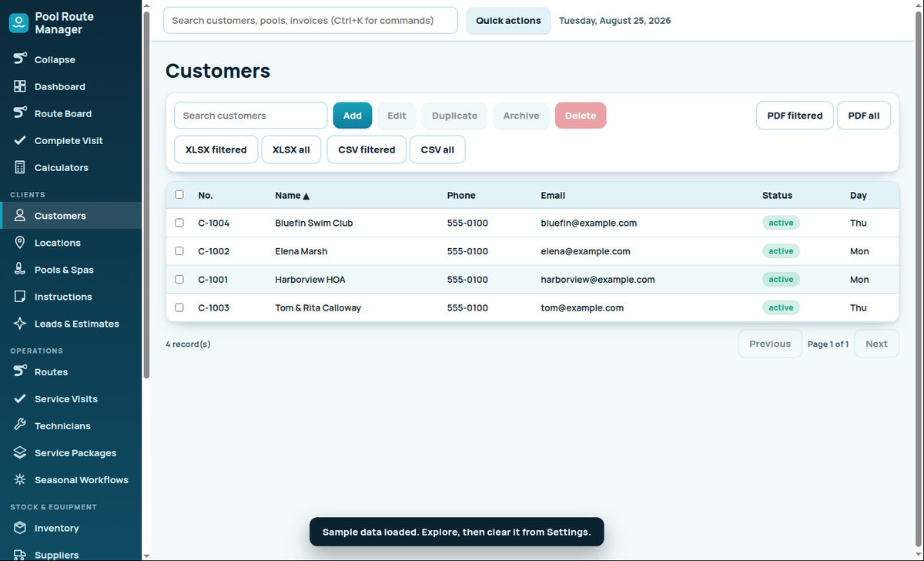
Task: Check the row for C-1001 Harborview HOA
Action: (x=179, y=279)
